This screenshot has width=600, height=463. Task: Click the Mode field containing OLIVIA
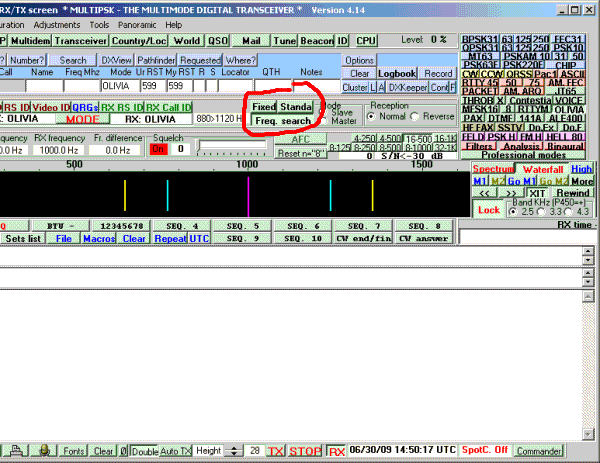pos(120,86)
